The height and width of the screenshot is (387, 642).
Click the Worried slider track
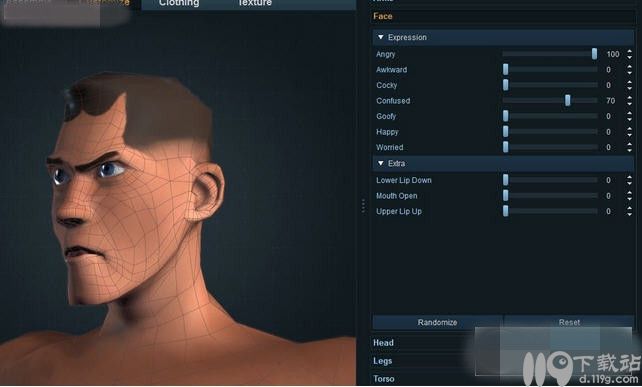550,147
